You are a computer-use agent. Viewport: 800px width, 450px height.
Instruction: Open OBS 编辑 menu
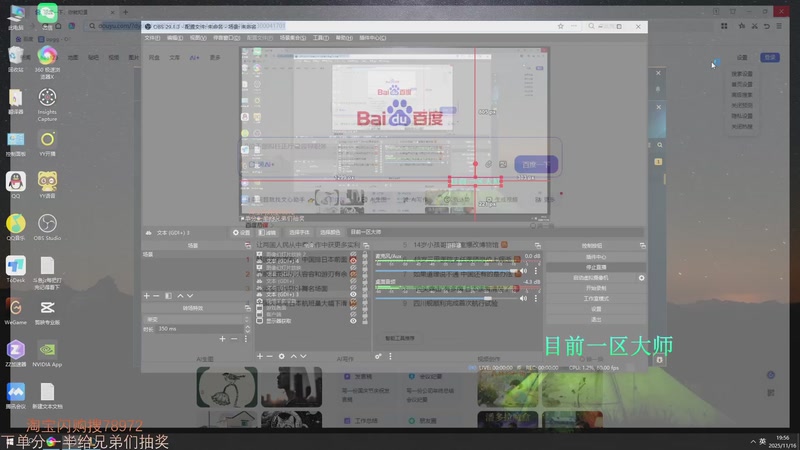pyautogui.click(x=174, y=38)
